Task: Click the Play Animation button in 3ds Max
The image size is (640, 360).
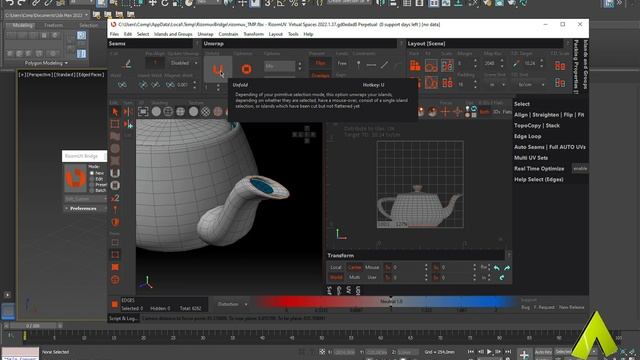Action: 489,352
